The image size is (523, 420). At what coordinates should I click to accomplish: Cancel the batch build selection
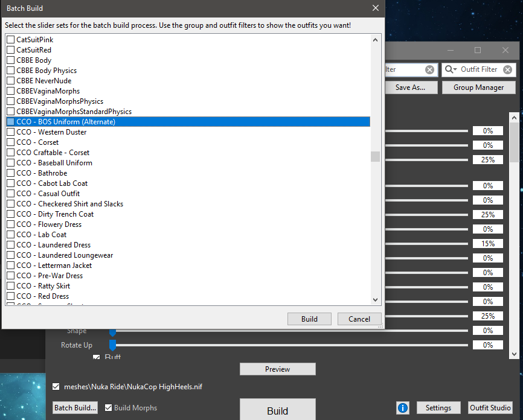(359, 319)
